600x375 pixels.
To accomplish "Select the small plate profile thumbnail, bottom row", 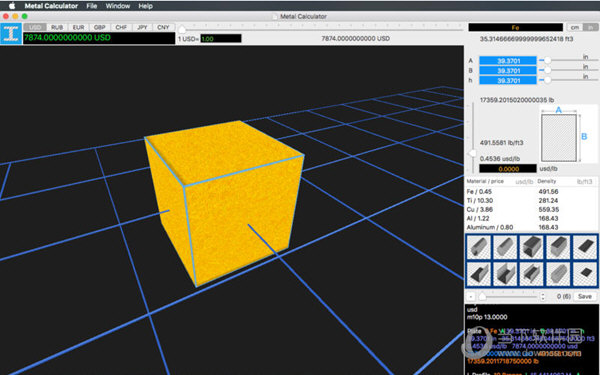I will [x=585, y=274].
